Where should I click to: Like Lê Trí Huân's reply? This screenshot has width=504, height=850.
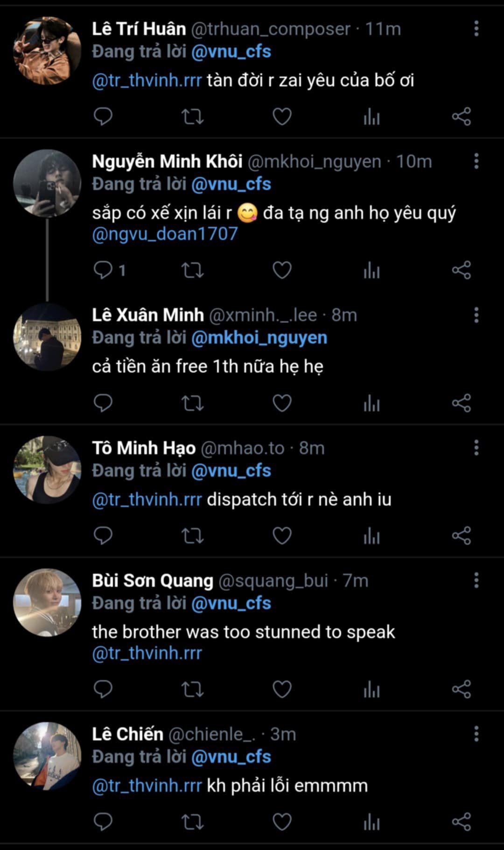point(282,117)
